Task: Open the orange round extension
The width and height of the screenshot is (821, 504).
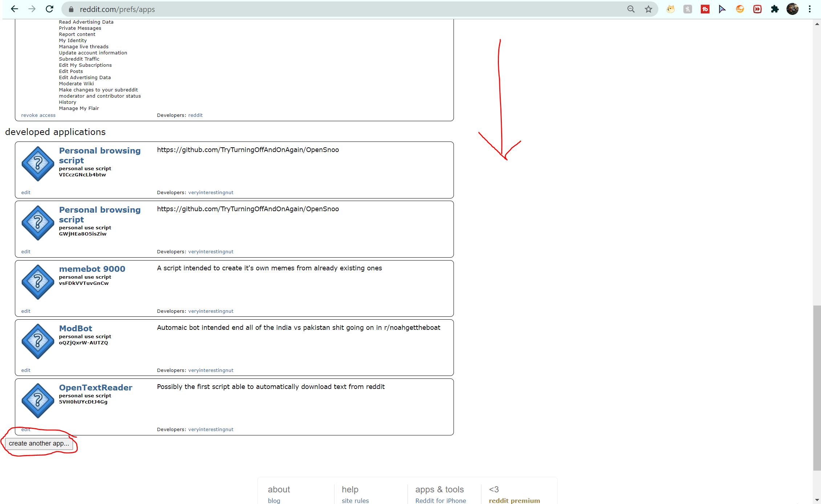Action: (x=740, y=9)
